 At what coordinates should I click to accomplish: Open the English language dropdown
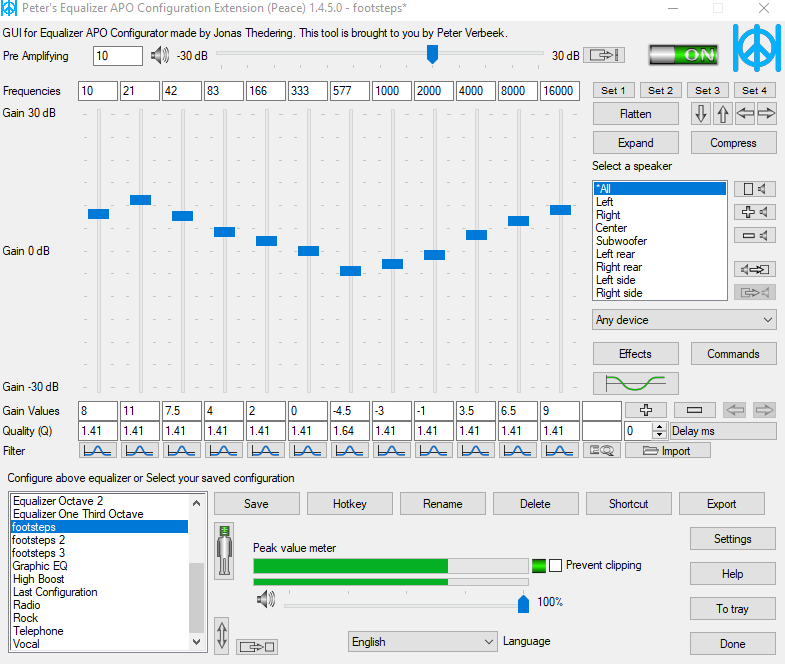coord(423,641)
